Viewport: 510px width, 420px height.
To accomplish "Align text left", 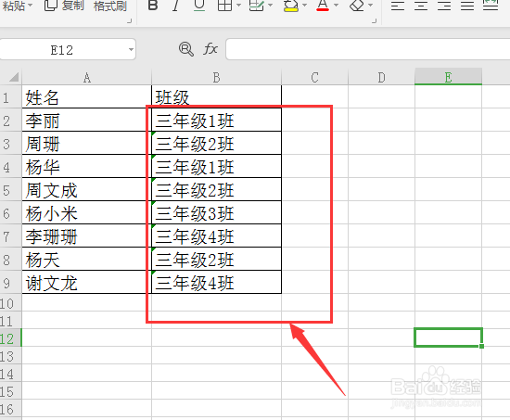I will (x=398, y=6).
